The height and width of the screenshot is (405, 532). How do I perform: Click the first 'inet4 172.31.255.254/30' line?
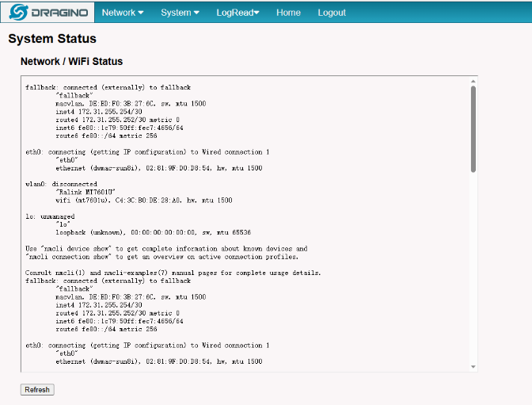click(99, 112)
